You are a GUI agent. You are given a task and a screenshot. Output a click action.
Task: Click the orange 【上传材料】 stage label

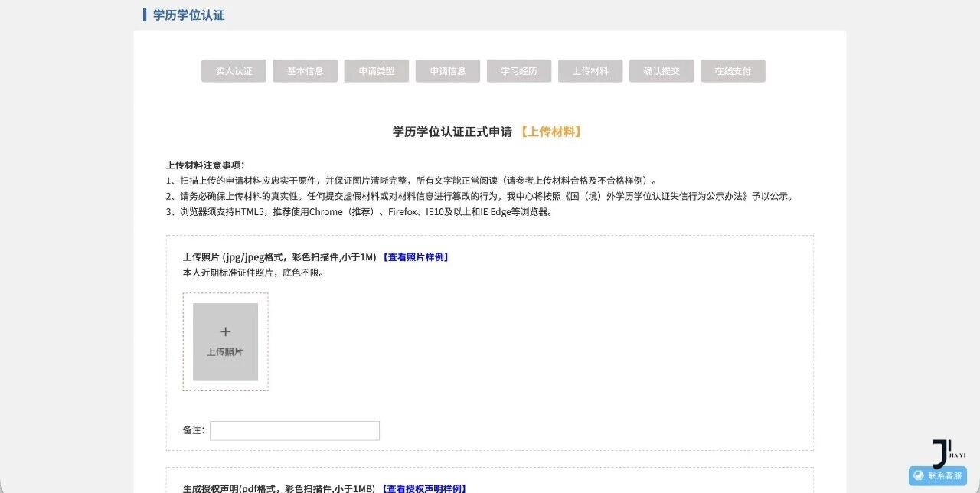pyautogui.click(x=553, y=131)
